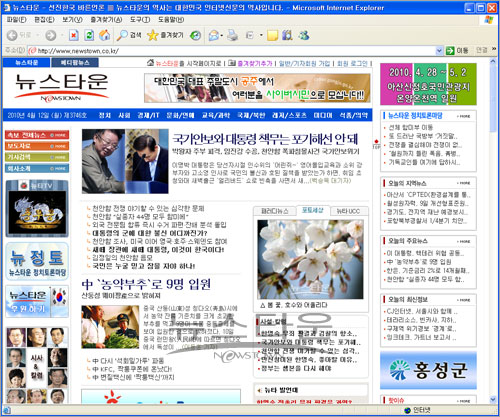Click 회원 로그인 link
The height and width of the screenshot is (417, 500).
(352, 63)
